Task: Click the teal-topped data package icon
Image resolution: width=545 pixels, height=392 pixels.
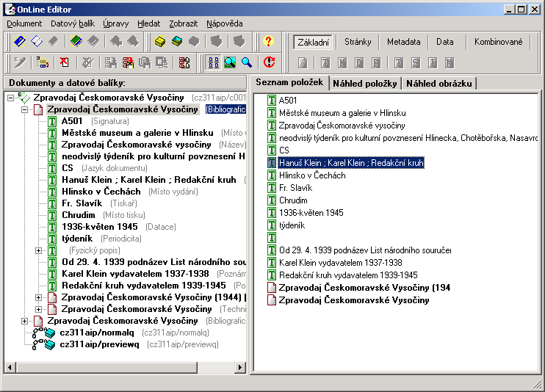Action: (x=177, y=41)
